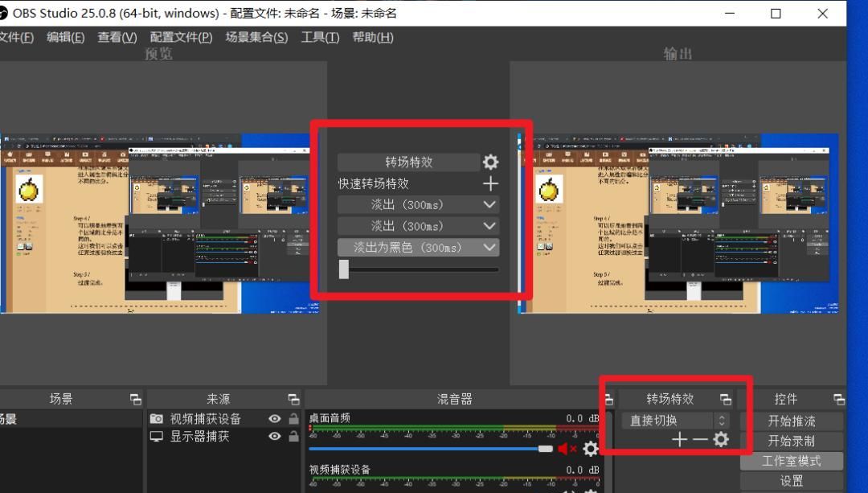Screen dimensions: 868x493
Task: Open the 转场特效 properties gear icon
Action: click(490, 161)
